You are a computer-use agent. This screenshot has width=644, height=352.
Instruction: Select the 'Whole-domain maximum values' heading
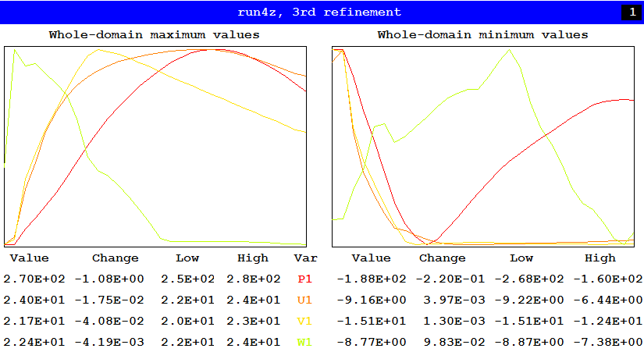pos(154,35)
